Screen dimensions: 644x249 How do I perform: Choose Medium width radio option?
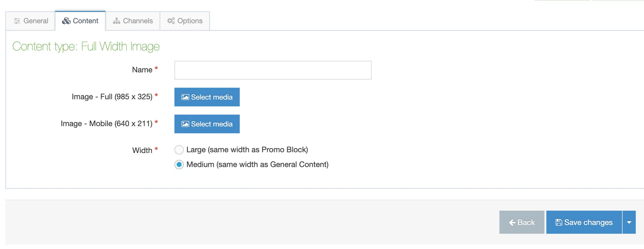point(179,164)
